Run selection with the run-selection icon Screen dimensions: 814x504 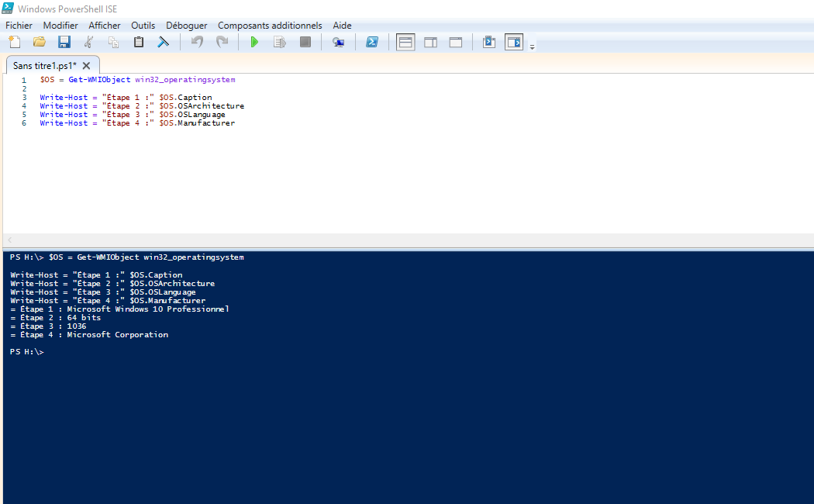(280, 42)
